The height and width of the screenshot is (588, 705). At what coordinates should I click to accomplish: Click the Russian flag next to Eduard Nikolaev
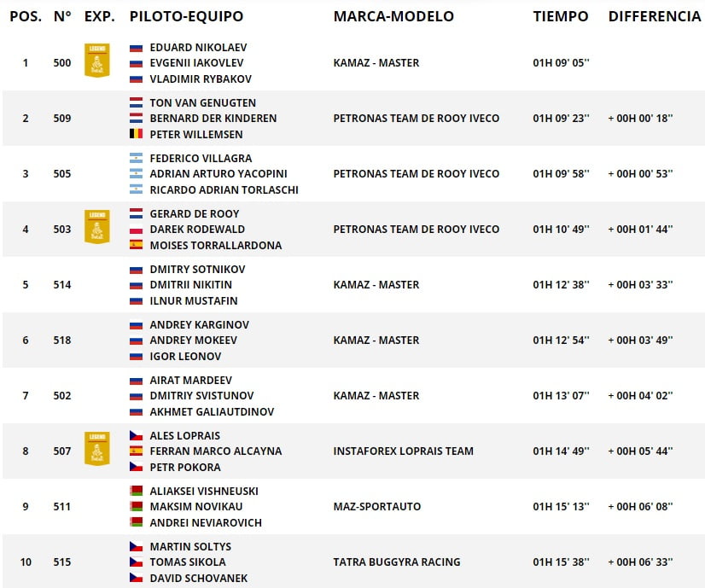click(x=137, y=48)
